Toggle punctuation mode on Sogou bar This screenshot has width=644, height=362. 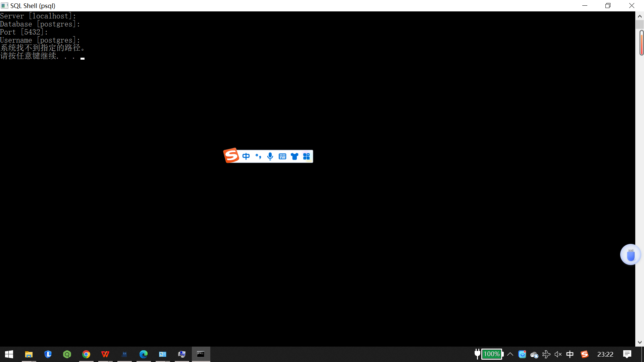pos(258,157)
